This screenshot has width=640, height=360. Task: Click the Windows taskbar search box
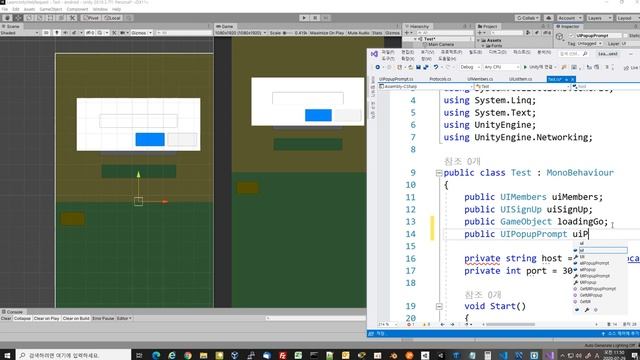[73, 356]
